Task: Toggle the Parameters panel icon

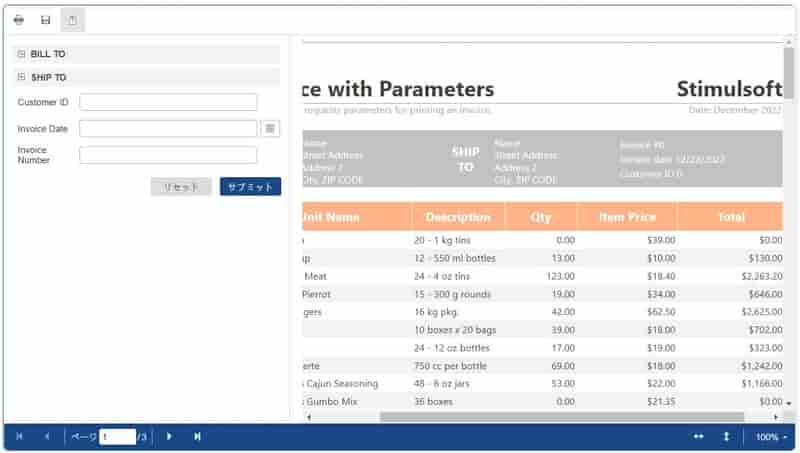Action: coord(72,20)
